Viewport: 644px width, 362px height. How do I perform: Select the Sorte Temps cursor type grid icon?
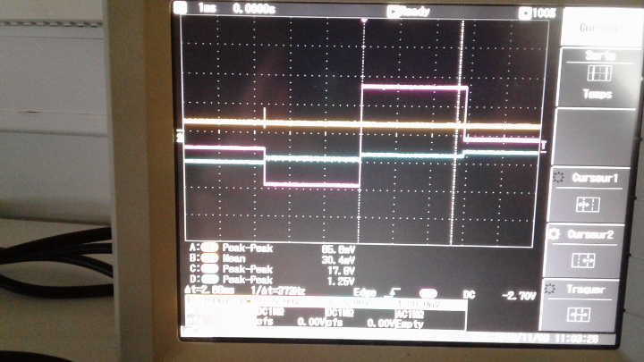click(599, 73)
